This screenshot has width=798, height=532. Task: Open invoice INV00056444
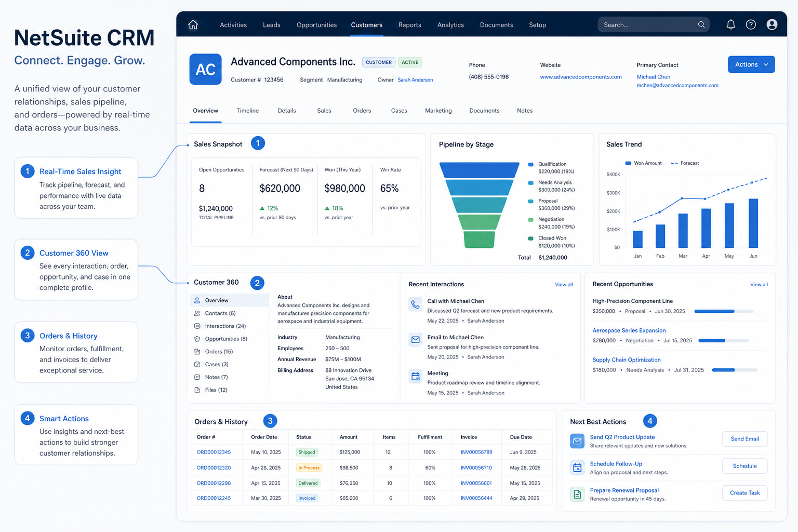[x=476, y=498]
